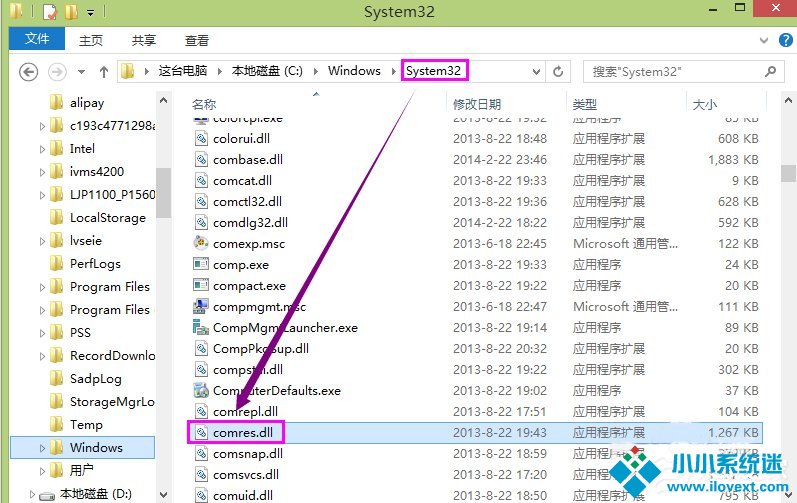The image size is (797, 503).
Task: Click the file list scrollbar thumb
Action: (x=788, y=173)
